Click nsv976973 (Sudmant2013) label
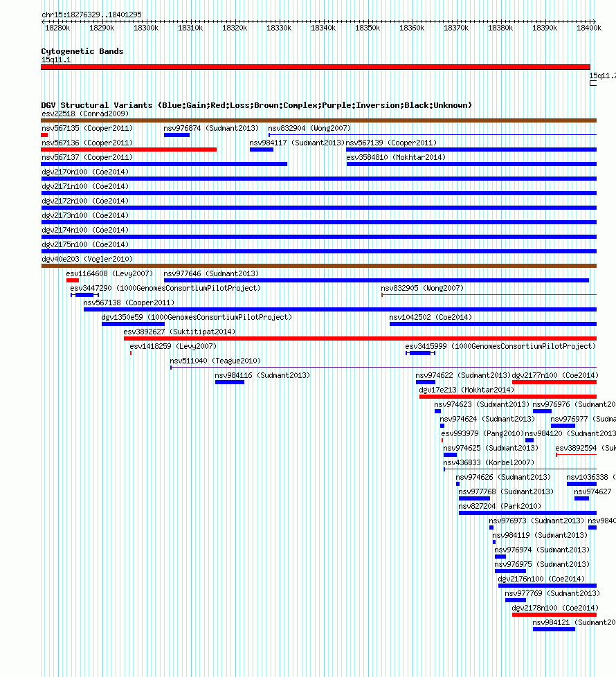Screen dimensions: 616x677 (x=536, y=521)
